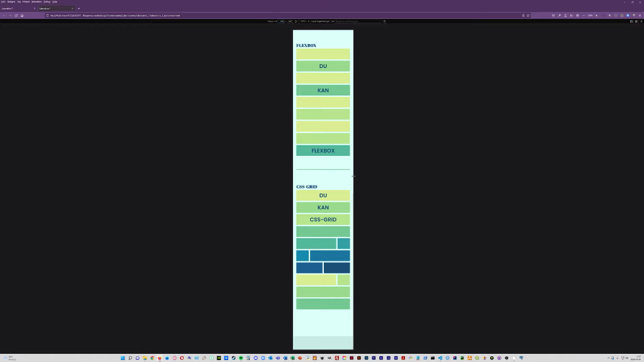This screenshot has height=362, width=644.
Task: Click the FLEXBOX section heading
Action: 306,45
